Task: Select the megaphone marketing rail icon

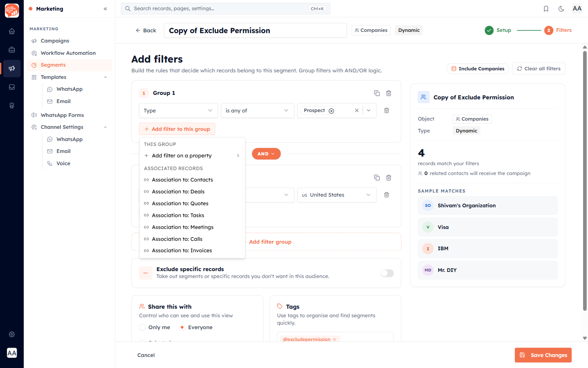Action: pos(12,68)
